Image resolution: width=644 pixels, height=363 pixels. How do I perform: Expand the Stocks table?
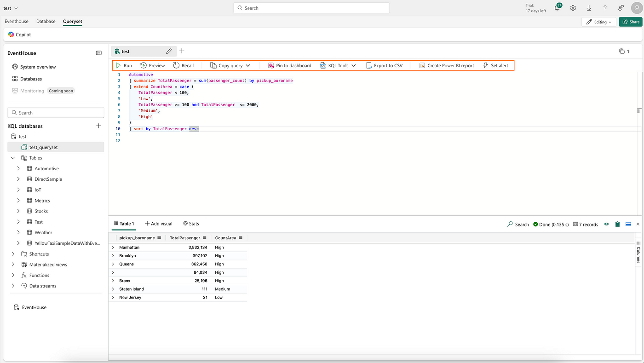pos(18,211)
